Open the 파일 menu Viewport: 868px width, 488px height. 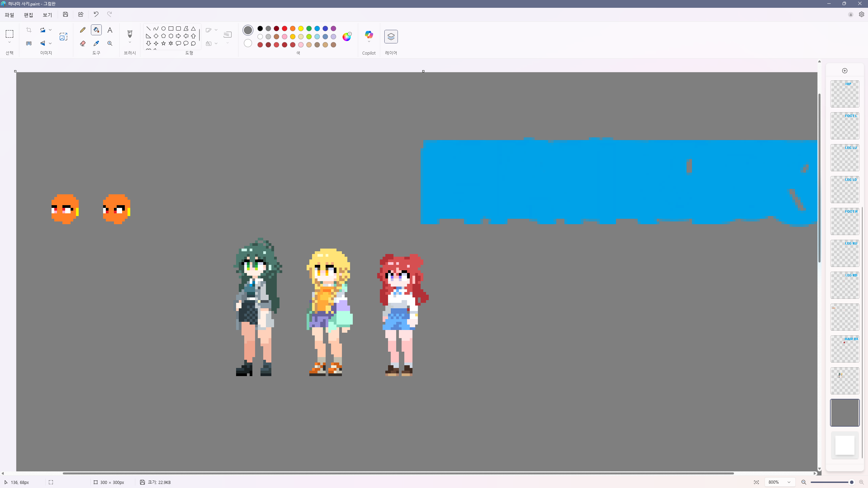[9, 15]
